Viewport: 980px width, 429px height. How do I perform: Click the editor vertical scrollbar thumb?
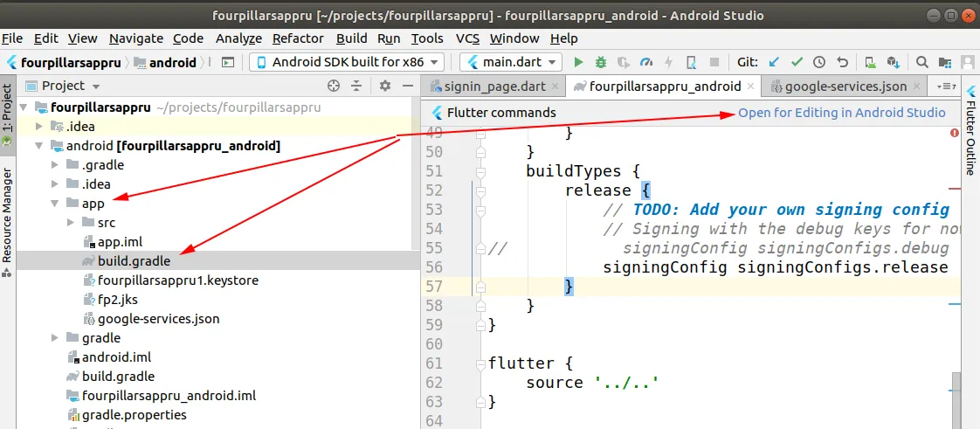point(955,400)
